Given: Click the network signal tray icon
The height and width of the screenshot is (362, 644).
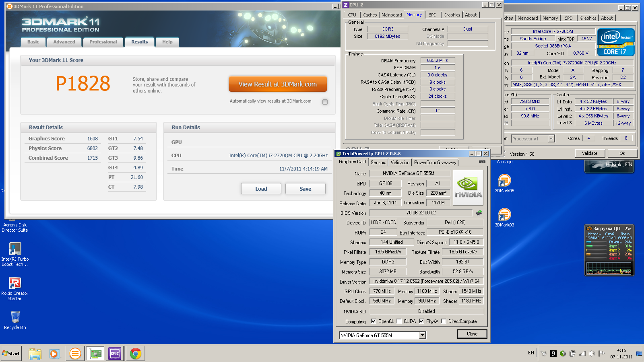Looking at the screenshot, I should [x=582, y=354].
